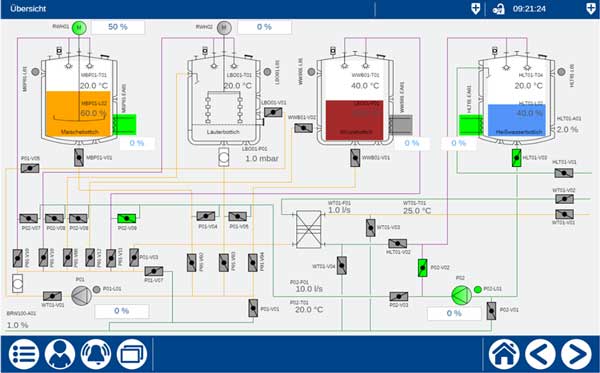Image resolution: width=600 pixels, height=373 pixels.
Task: Click the 25.0 °C WT01 temperature value
Action: (x=417, y=211)
